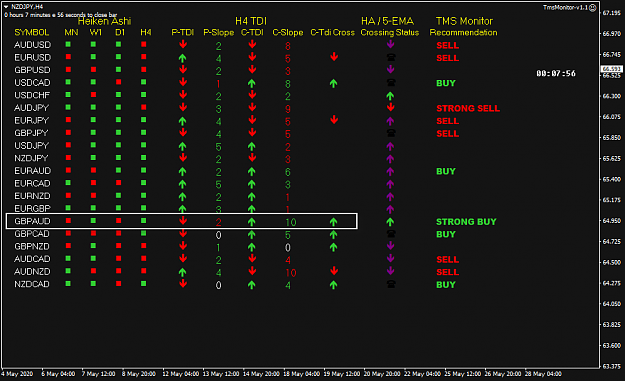Click NZDJPY,H4 chart title
Screen dimensions: 625x381
pos(27,7)
